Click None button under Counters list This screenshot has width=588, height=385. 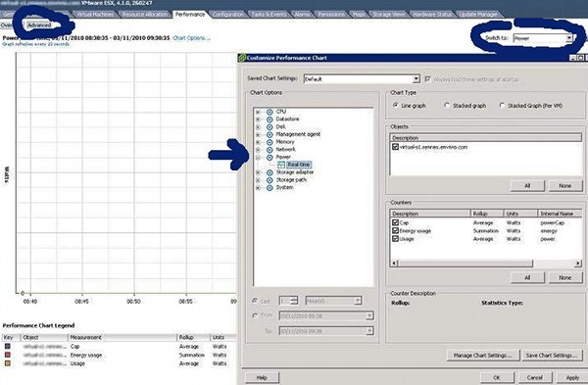point(565,277)
